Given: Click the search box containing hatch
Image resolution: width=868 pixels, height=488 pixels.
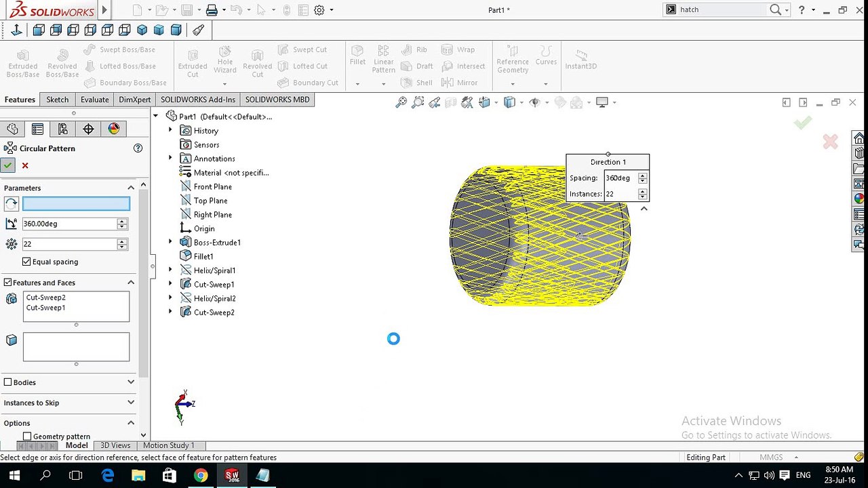Looking at the screenshot, I should tap(722, 9).
